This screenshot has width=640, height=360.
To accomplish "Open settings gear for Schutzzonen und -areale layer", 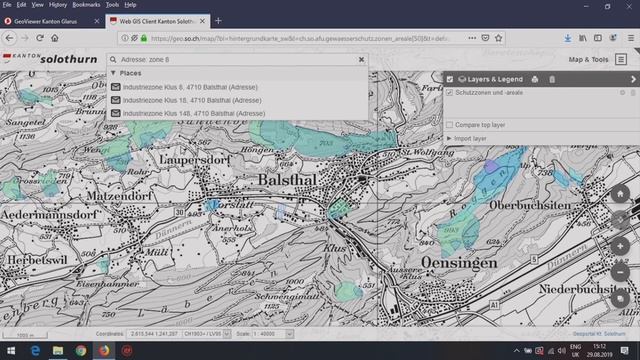I will (x=622, y=93).
